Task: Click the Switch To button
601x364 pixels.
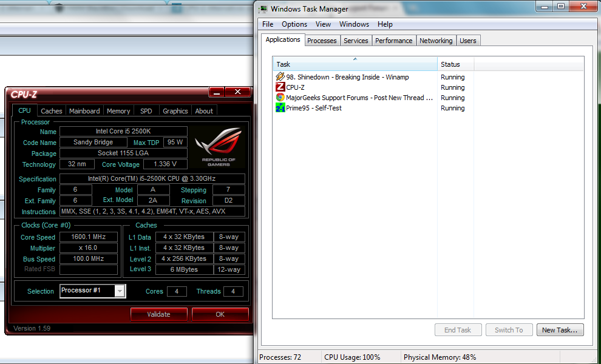Action: click(509, 330)
